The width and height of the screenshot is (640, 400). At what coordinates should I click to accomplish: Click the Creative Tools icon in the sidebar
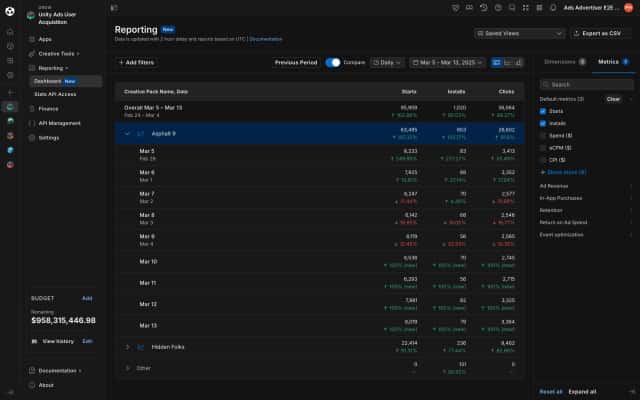pyautogui.click(x=32, y=54)
